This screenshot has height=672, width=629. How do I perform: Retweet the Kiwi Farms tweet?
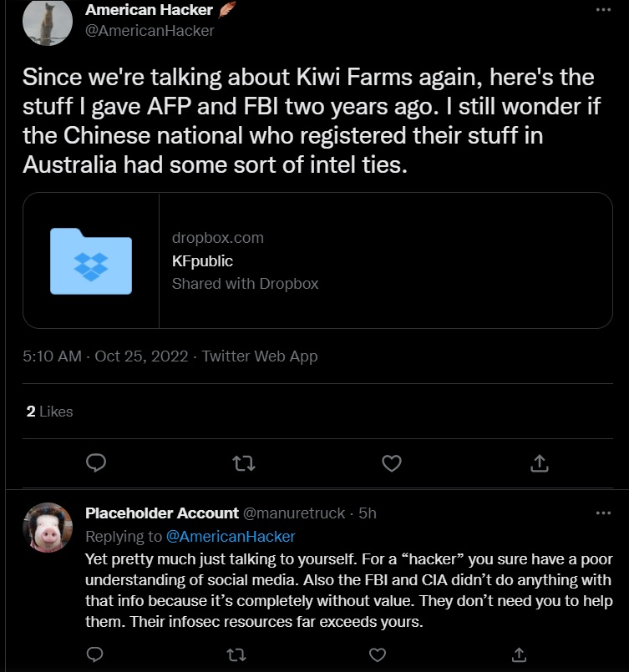pyautogui.click(x=242, y=462)
